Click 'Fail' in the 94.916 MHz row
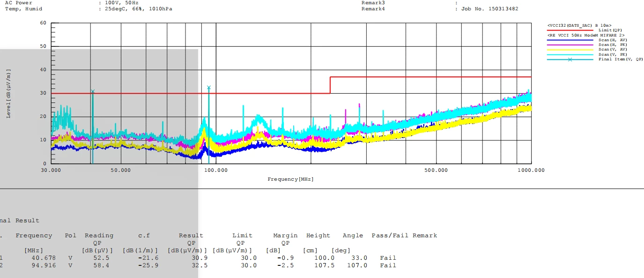This screenshot has width=644, height=278. tap(388, 265)
